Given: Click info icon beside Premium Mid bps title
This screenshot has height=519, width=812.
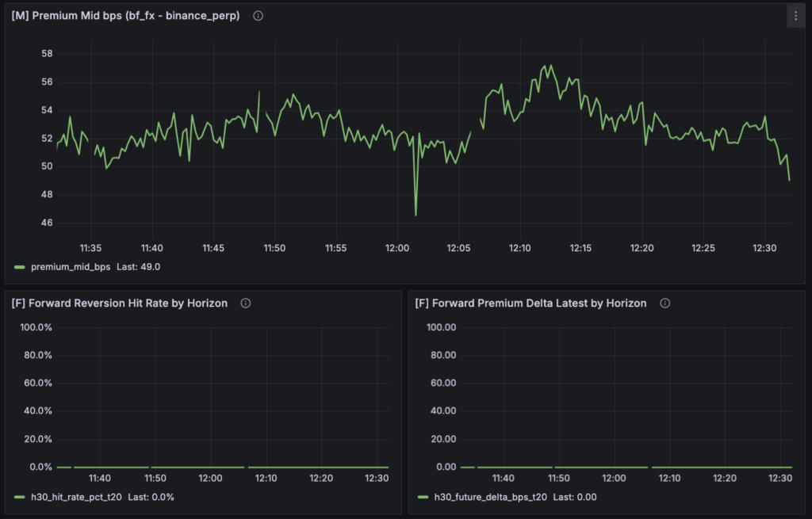Looking at the screenshot, I should 258,16.
